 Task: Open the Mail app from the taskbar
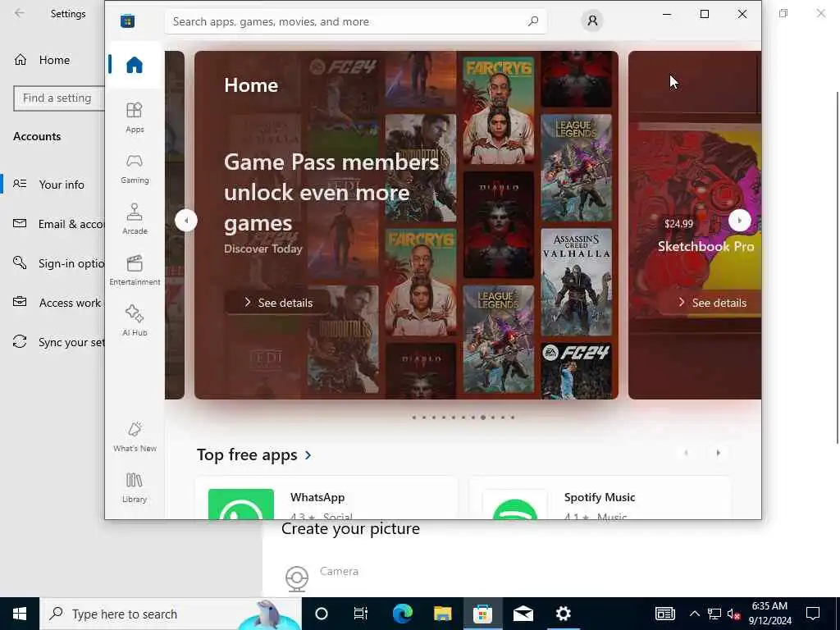pos(523,614)
